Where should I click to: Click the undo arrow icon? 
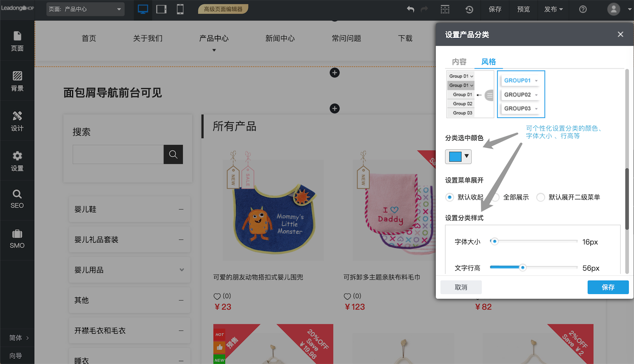411,9
